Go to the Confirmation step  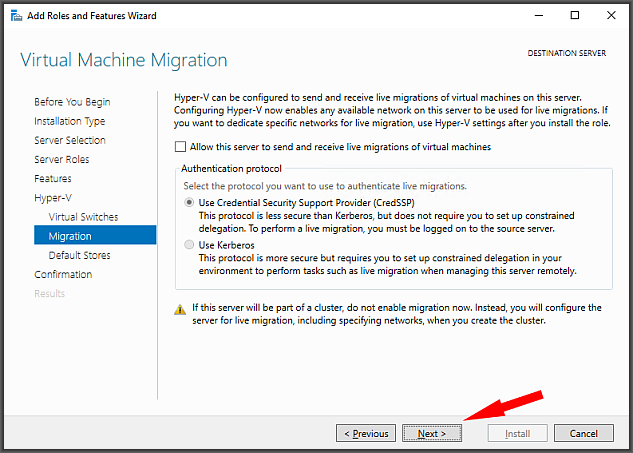[x=63, y=275]
